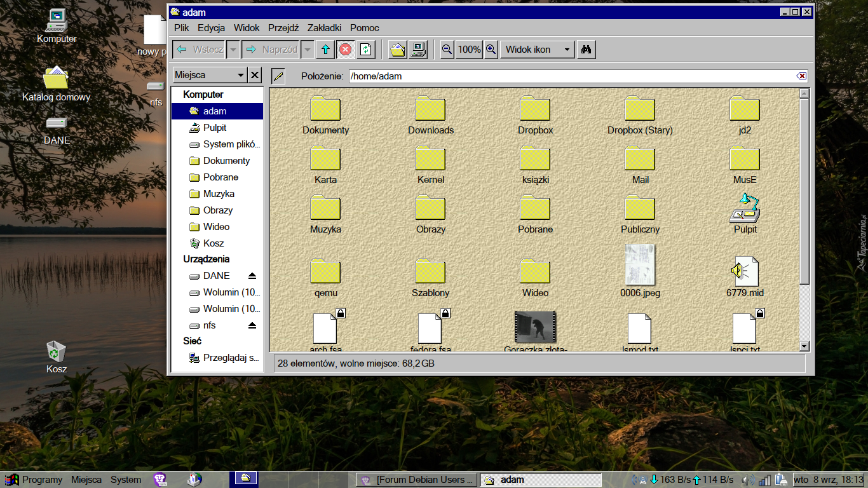This screenshot has width=868, height=488.
Task: Open the Komputer desktop icon
Action: (57, 26)
